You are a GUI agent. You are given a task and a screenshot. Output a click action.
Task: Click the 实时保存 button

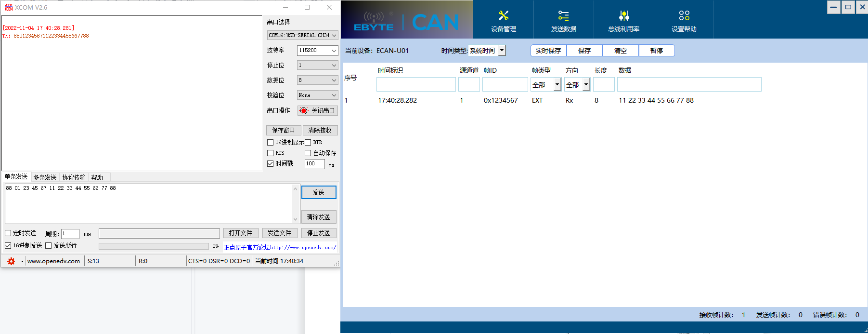(548, 51)
